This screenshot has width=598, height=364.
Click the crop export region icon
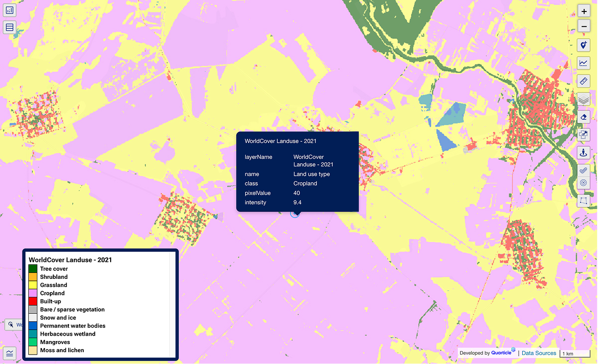click(583, 134)
